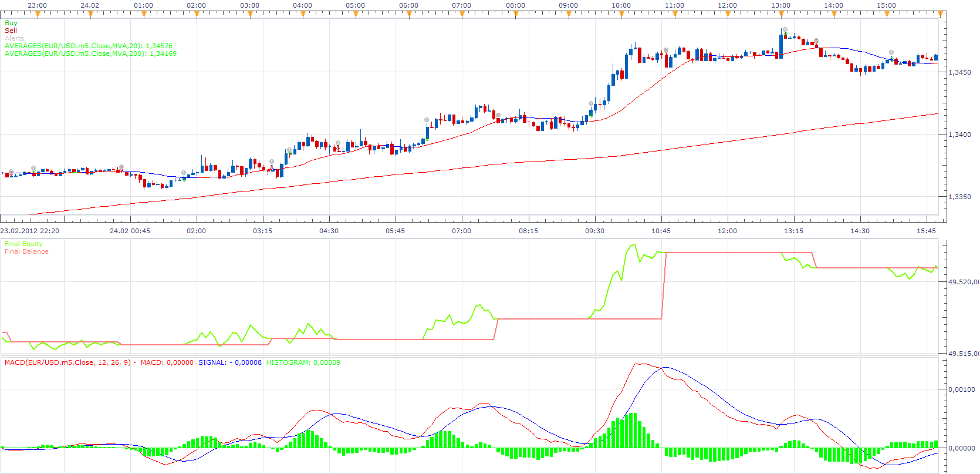Image resolution: width=980 pixels, height=474 pixels.
Task: Click the green HISTOGRAM: 0,00009 label
Action: tap(303, 362)
